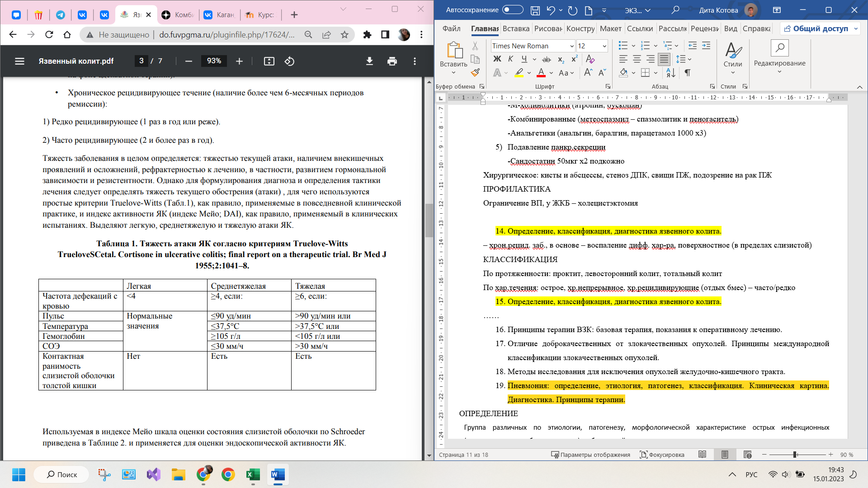Increase font size in Word

click(588, 72)
